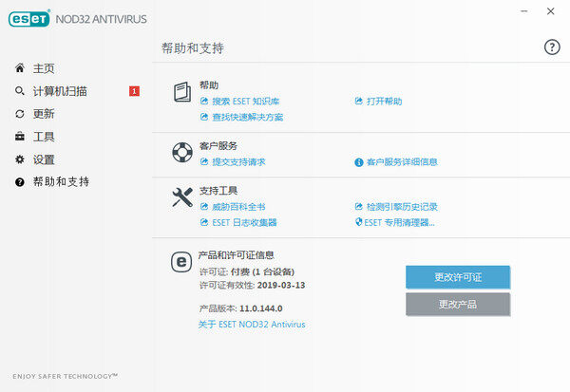Click the 许可证有效性 2019-03-13 text
Image resolution: width=570 pixels, height=392 pixels.
pos(253,285)
